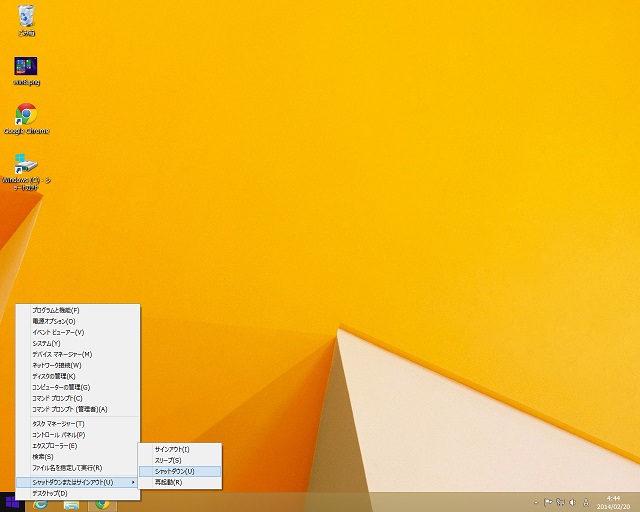
Task: Click the taskbar clock and date
Action: click(x=613, y=502)
